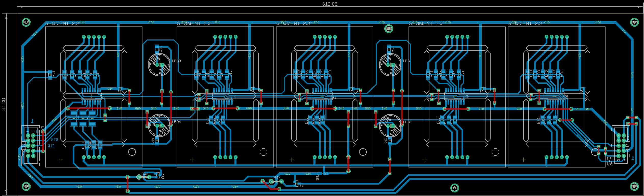Click the 312.08 width dimension label
644x196 pixels.
click(330, 4)
